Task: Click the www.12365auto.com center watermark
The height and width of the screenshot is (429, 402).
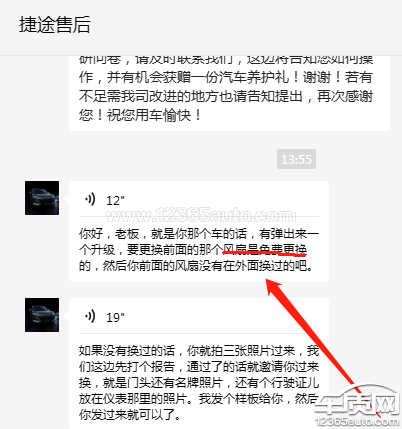Action: coord(201,215)
